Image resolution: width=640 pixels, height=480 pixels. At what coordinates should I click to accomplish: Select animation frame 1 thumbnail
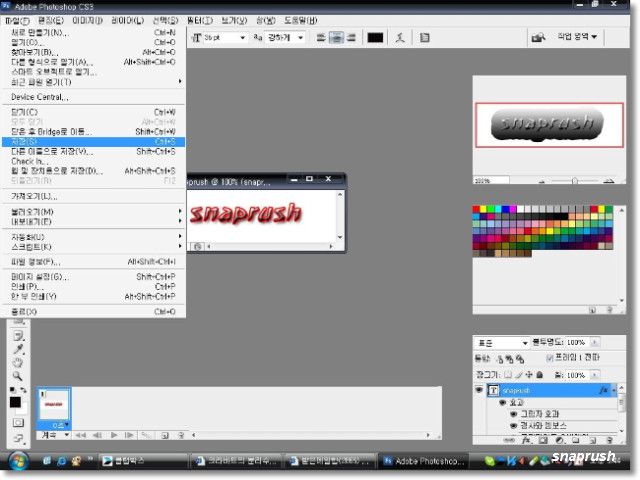(x=54, y=404)
